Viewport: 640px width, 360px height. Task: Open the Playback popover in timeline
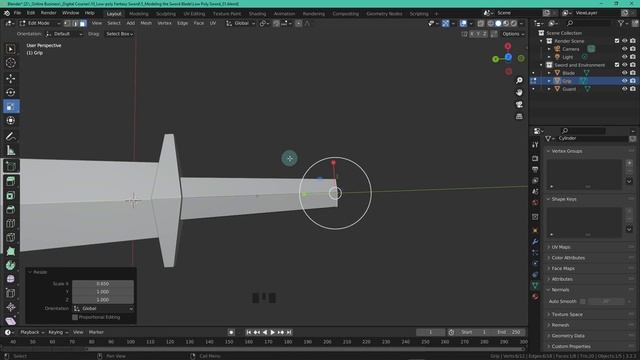click(32, 332)
